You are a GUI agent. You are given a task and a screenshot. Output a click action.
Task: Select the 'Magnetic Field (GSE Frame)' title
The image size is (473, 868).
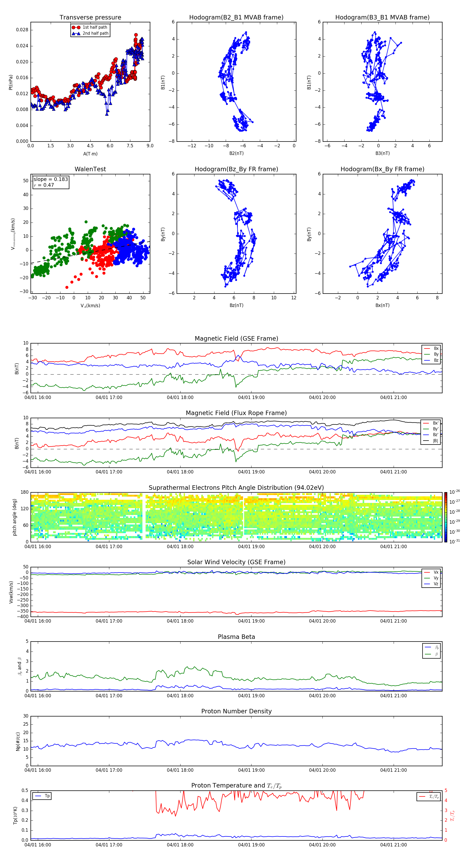coord(236,339)
